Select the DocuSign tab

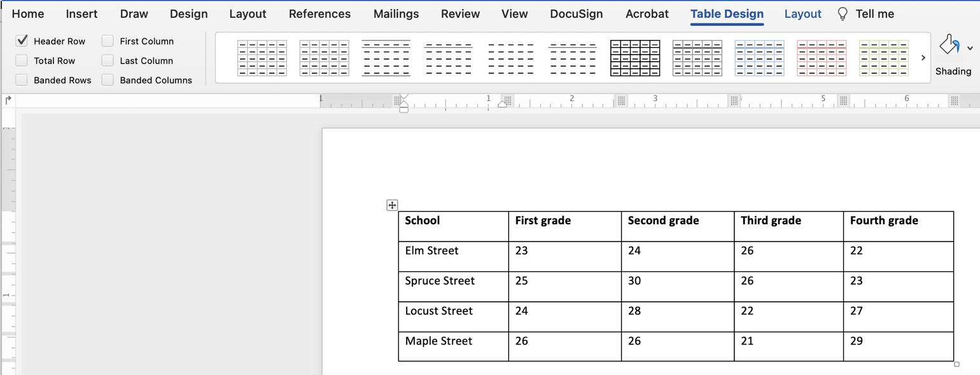point(576,13)
